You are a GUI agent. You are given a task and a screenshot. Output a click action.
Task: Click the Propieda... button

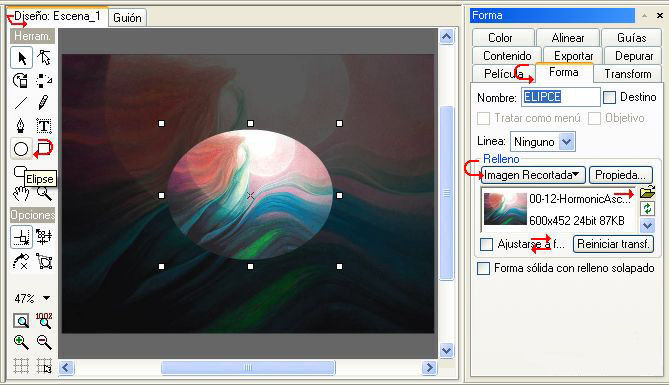coord(620,175)
